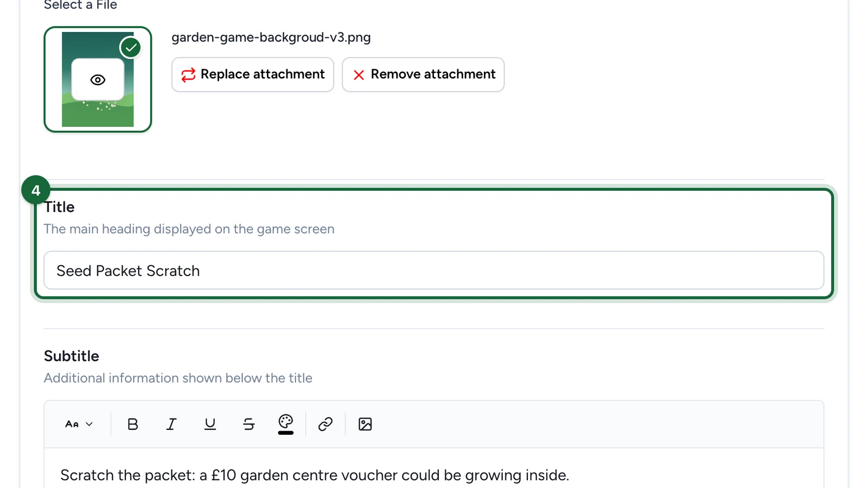Select the garden background image thumbnail
The height and width of the screenshot is (488, 868).
[98, 79]
